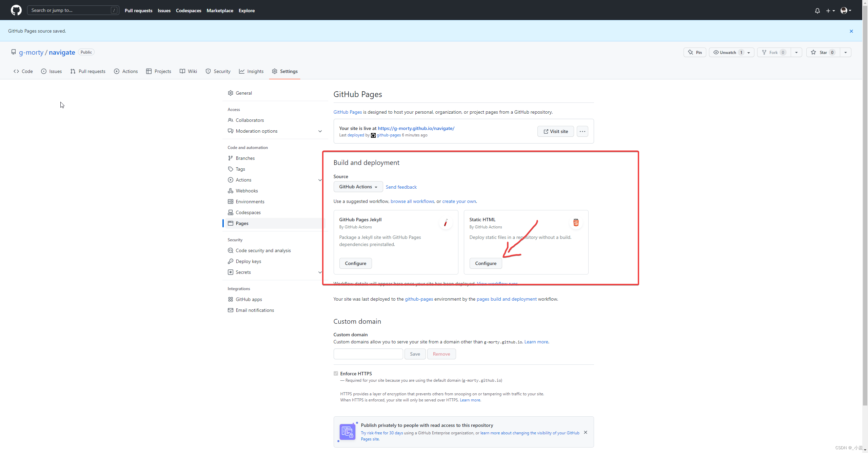Open the Source GitHub Actions dropdown
The image size is (868, 453).
click(358, 187)
